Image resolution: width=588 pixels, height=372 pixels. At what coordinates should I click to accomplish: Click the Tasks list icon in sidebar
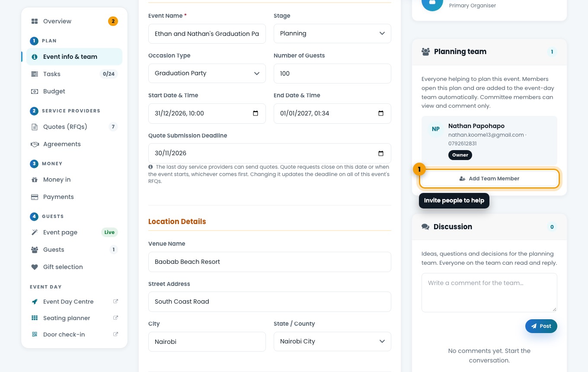coord(35,74)
